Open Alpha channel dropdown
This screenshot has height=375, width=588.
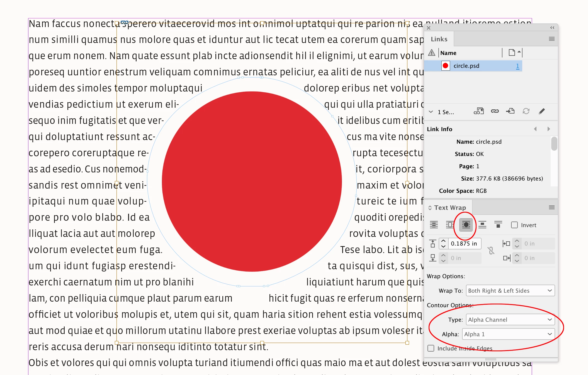coord(508,334)
